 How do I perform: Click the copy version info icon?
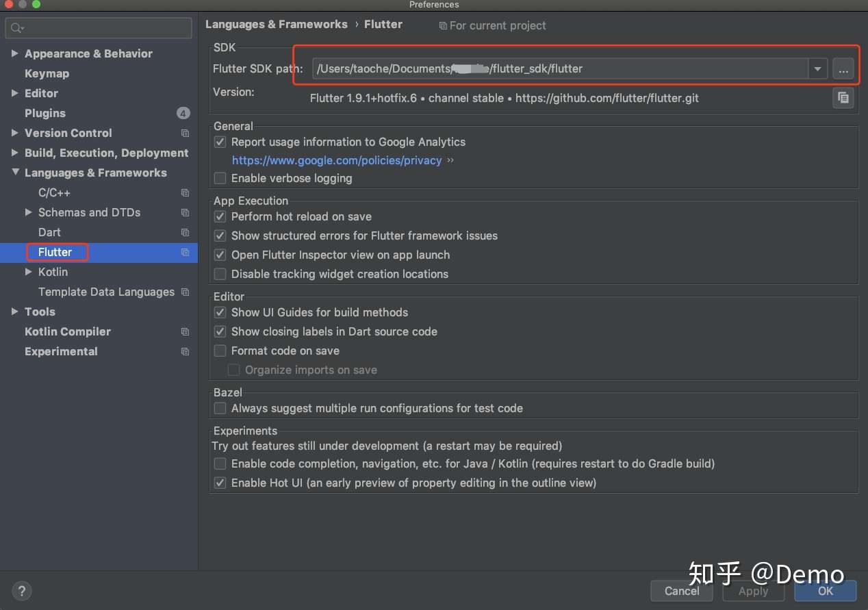coord(843,98)
